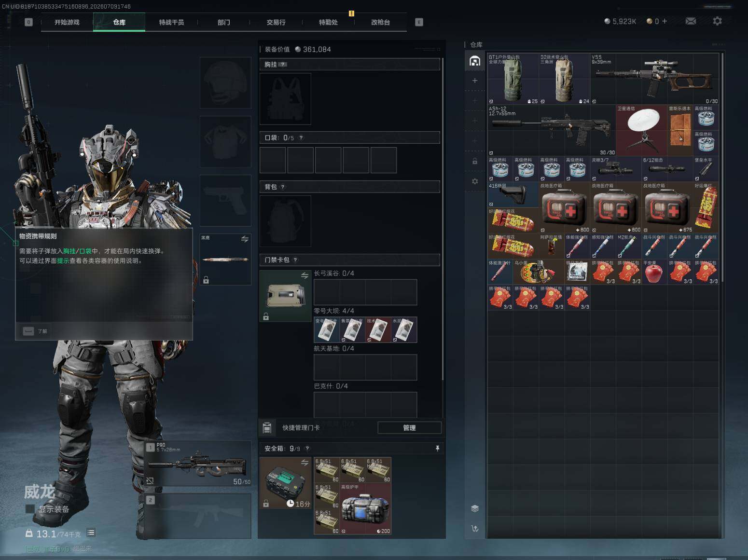
Task: Select the main warehouse page icon
Action: pyautogui.click(x=475, y=61)
